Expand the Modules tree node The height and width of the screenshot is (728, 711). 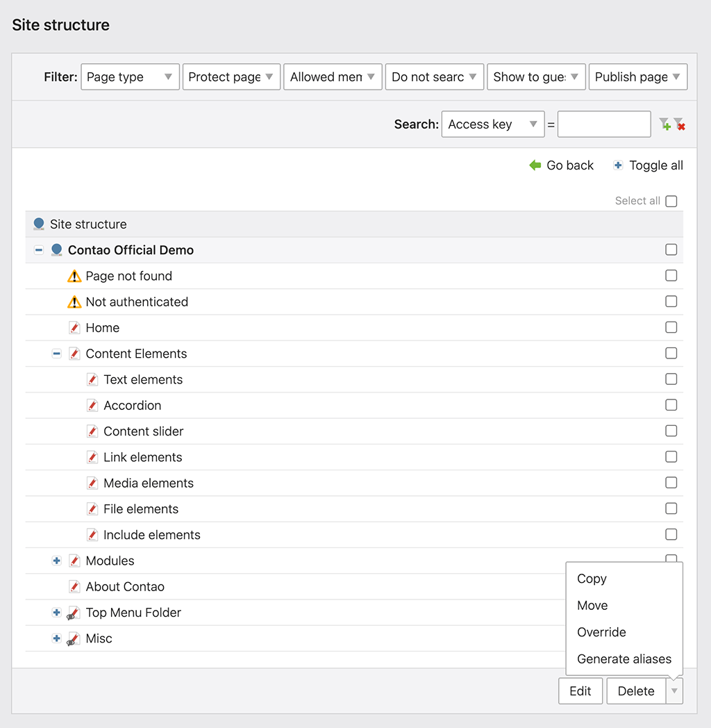(57, 561)
